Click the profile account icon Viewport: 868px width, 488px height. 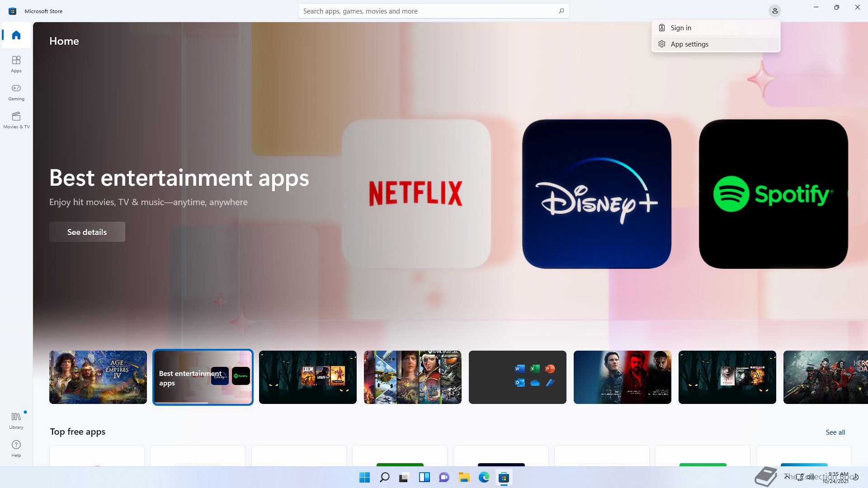pos(774,11)
